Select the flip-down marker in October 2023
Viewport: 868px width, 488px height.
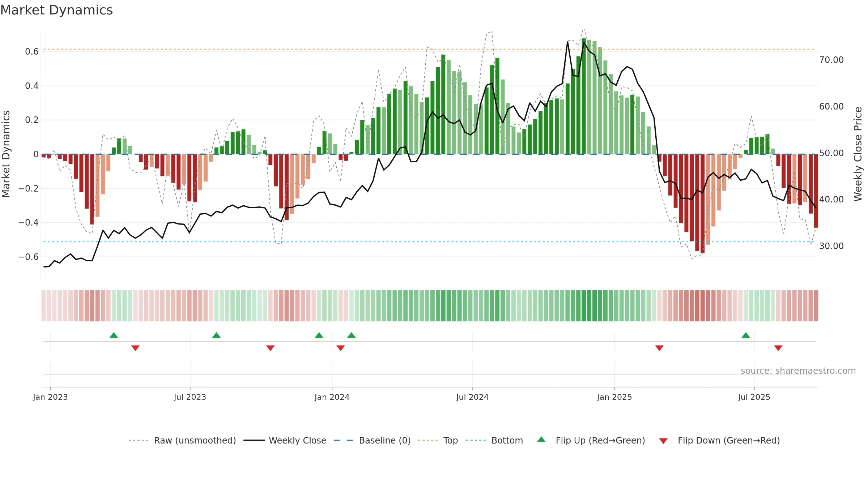point(270,348)
